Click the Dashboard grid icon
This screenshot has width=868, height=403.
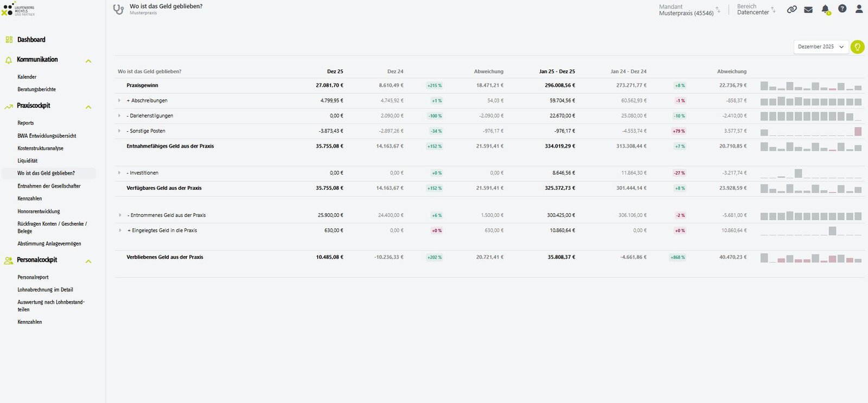pos(9,40)
